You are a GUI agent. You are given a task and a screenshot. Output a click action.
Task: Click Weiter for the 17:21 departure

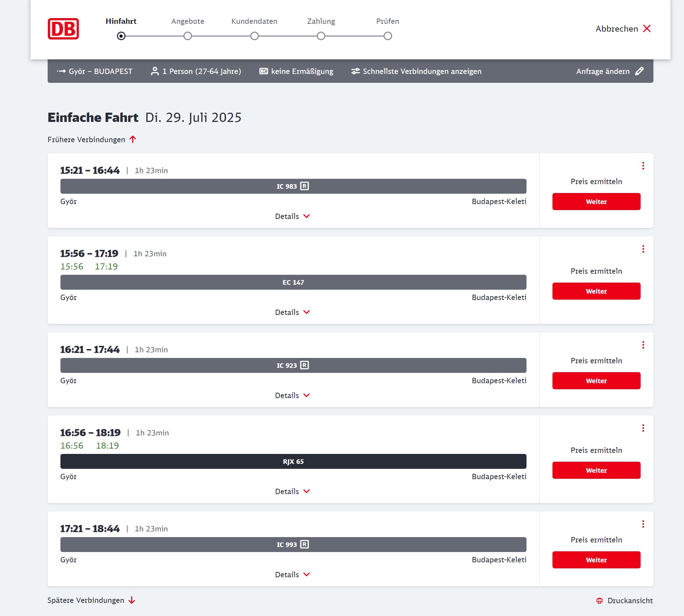596,560
